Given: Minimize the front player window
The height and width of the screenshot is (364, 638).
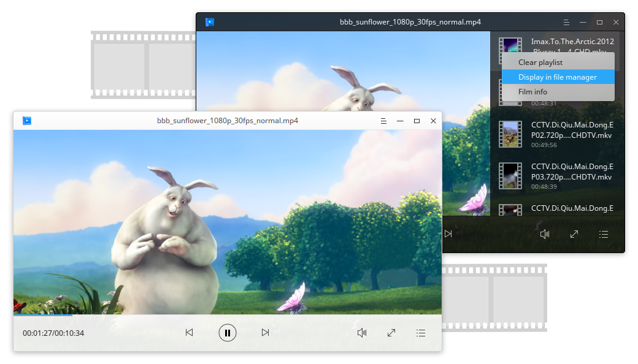Looking at the screenshot, I should click(x=400, y=121).
